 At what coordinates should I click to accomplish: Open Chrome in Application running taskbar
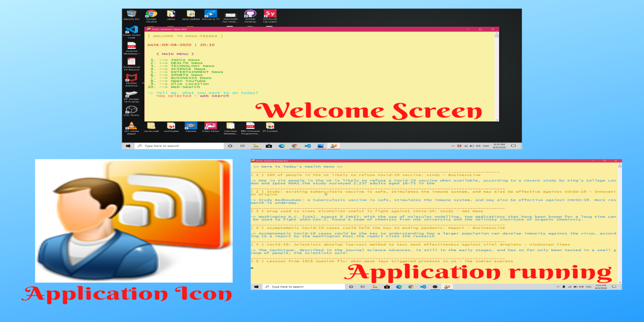point(411,287)
